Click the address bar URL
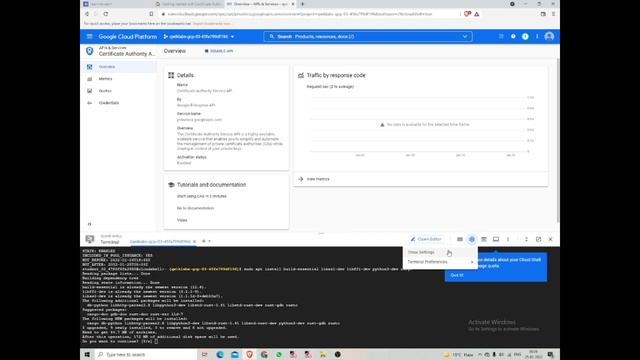 click(300, 14)
